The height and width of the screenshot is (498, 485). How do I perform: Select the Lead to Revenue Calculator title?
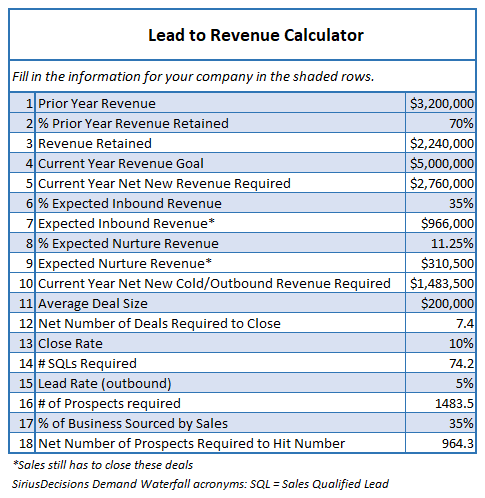pyautogui.click(x=256, y=35)
